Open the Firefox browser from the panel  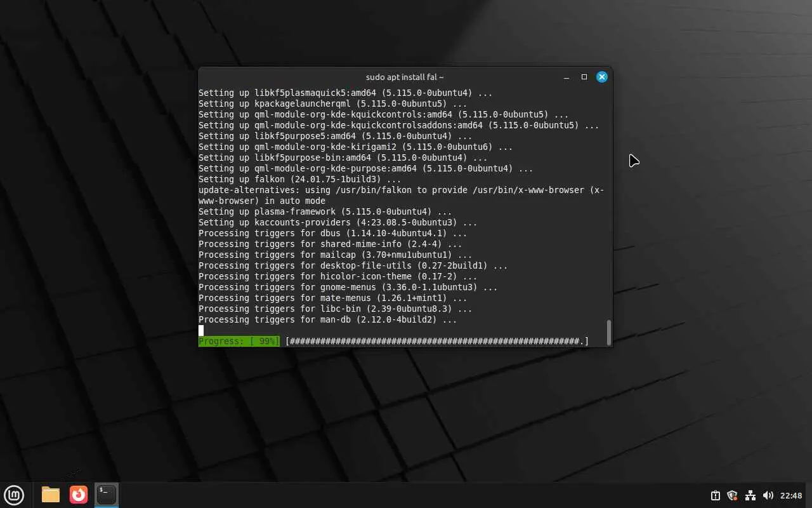point(79,495)
